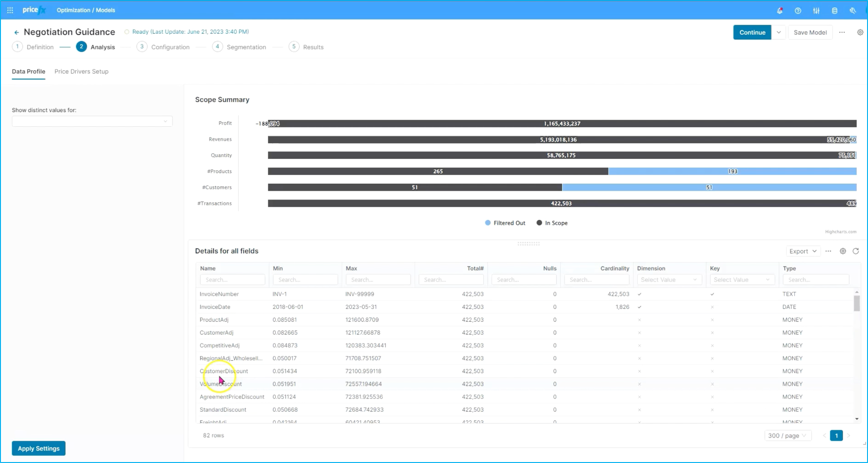Viewport: 868px width, 463px height.
Task: Click the Apply Settings button
Action: pos(39,448)
